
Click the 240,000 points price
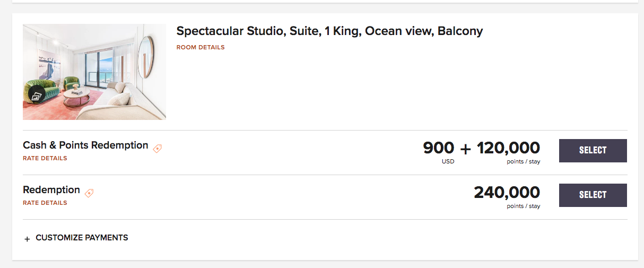click(x=507, y=192)
